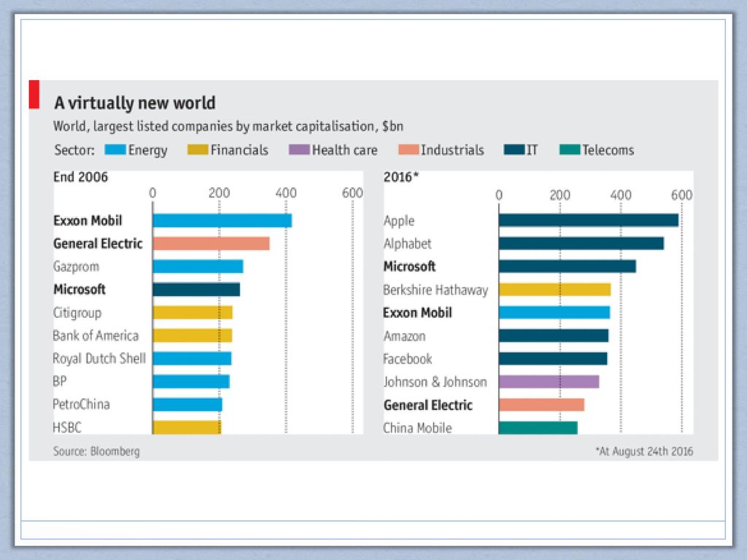Click the 'Royal Dutch Shell' label
Image resolution: width=747 pixels, height=560 pixels.
[x=99, y=359]
